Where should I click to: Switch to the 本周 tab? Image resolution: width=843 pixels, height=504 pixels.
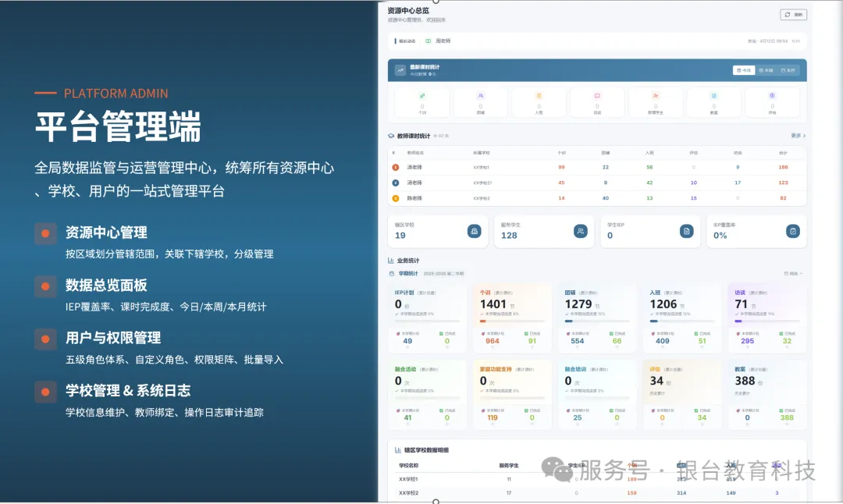[766, 70]
